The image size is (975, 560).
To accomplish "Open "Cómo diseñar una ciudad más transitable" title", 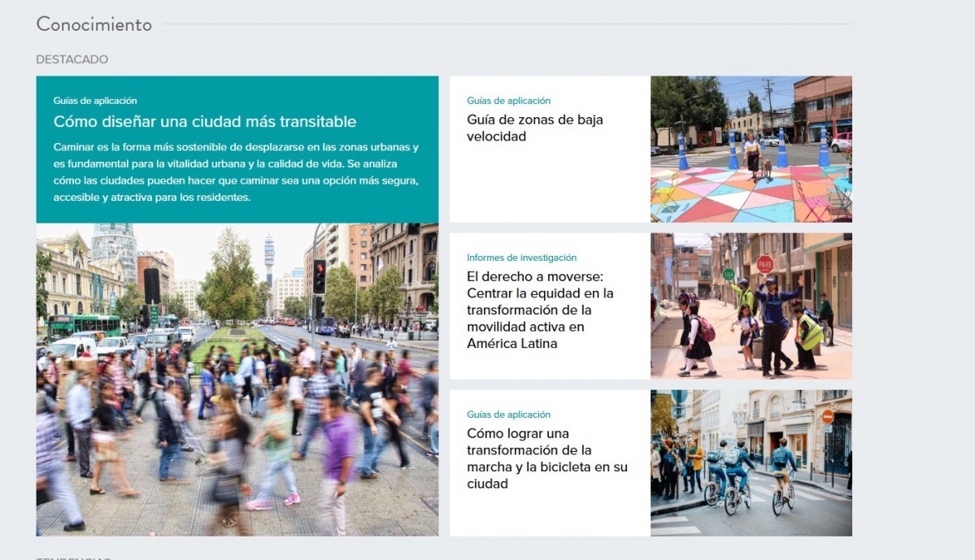I will pos(204,122).
